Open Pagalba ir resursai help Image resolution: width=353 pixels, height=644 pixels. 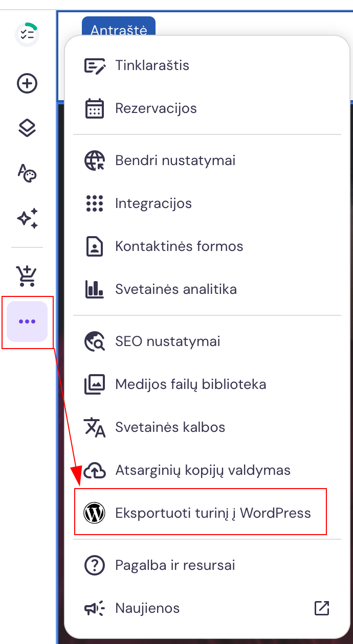pos(175,565)
